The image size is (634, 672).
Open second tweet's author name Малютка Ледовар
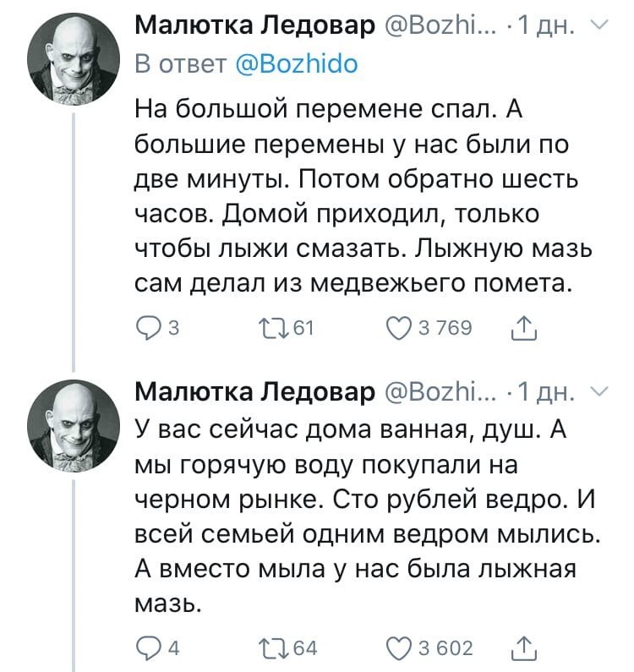click(254, 391)
